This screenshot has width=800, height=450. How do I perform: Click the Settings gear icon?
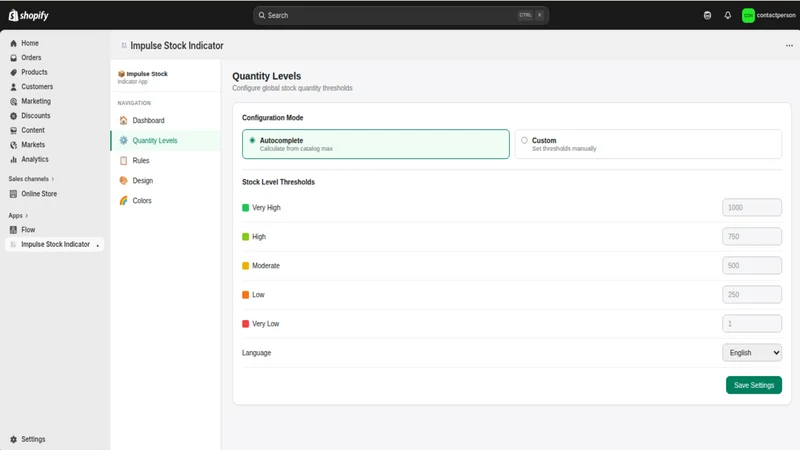(13, 439)
